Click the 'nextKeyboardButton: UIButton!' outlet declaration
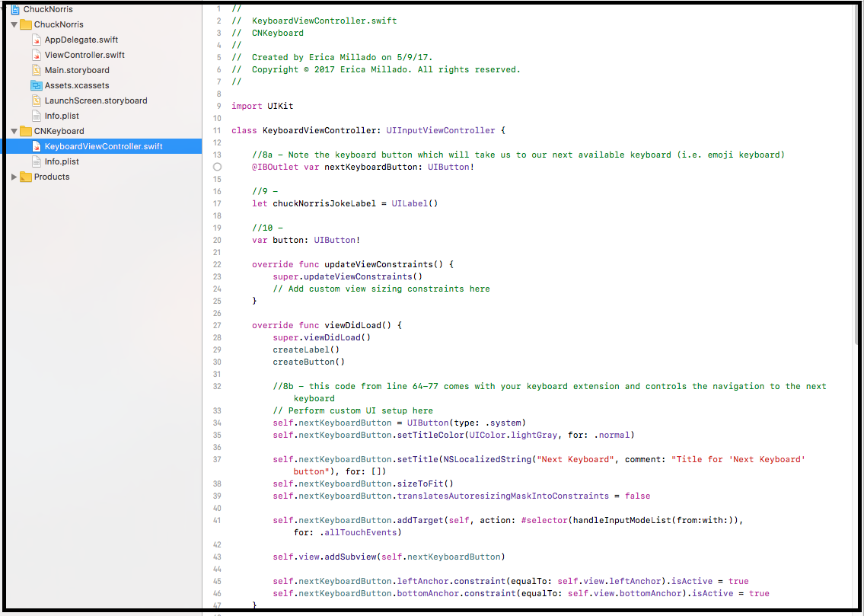The image size is (864, 616). (x=399, y=167)
